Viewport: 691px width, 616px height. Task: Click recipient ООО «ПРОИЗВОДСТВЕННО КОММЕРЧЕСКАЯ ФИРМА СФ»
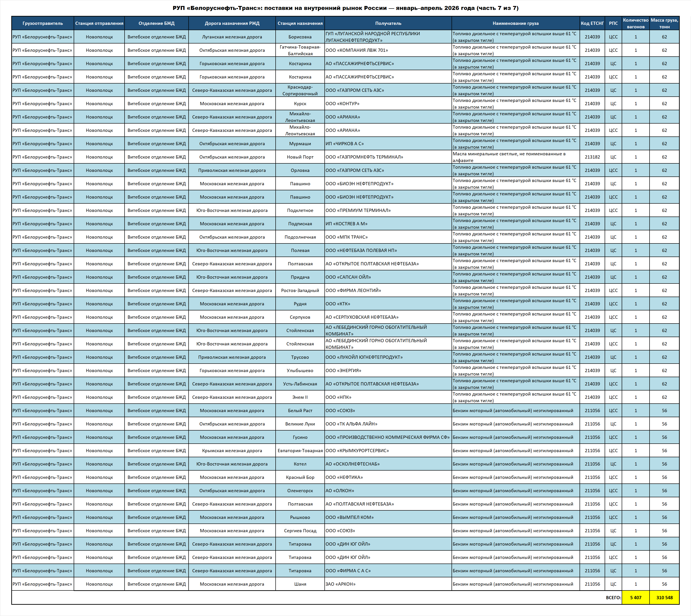[x=388, y=437]
